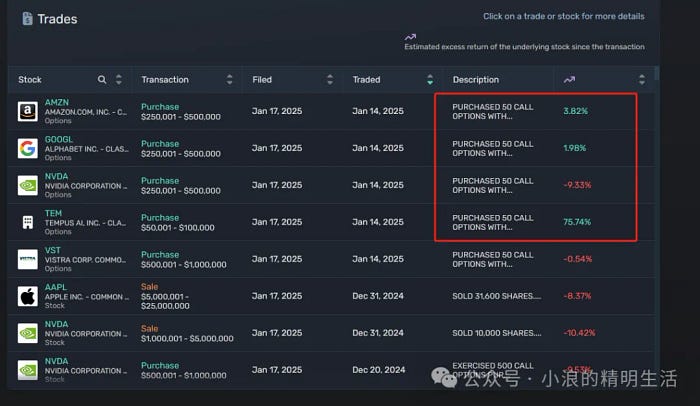Open the GOOGL ticker link
This screenshot has height=406, width=700.
click(x=58, y=139)
